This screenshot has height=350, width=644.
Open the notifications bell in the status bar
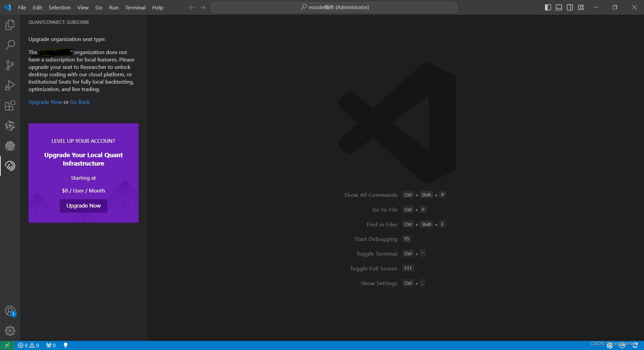(635, 345)
